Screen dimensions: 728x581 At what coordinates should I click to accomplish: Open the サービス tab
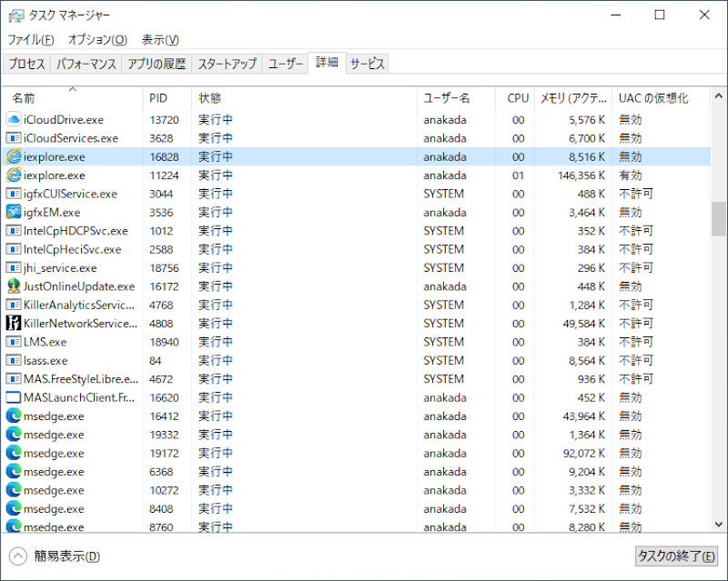pos(368,64)
